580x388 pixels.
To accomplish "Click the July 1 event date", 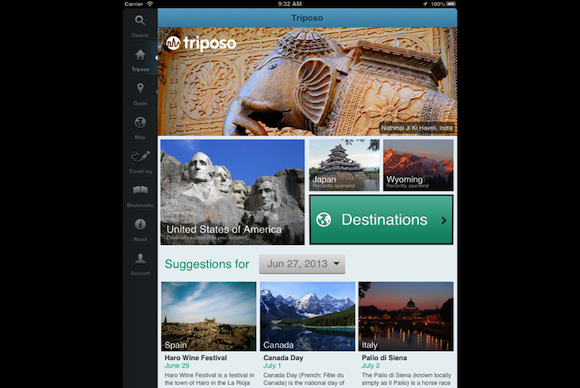I will point(272,365).
